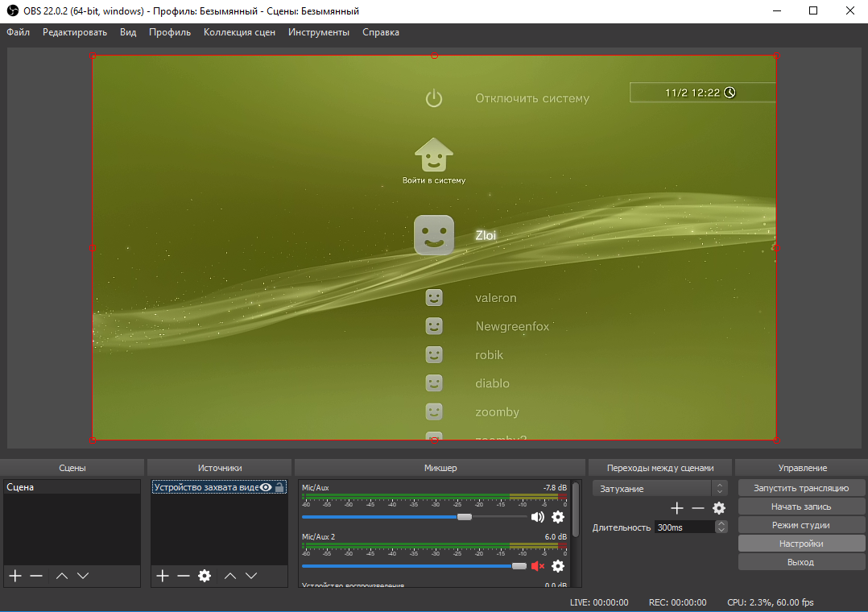The image size is (868, 612).
Task: Click the Длительность 300ms input field
Action: (x=684, y=527)
